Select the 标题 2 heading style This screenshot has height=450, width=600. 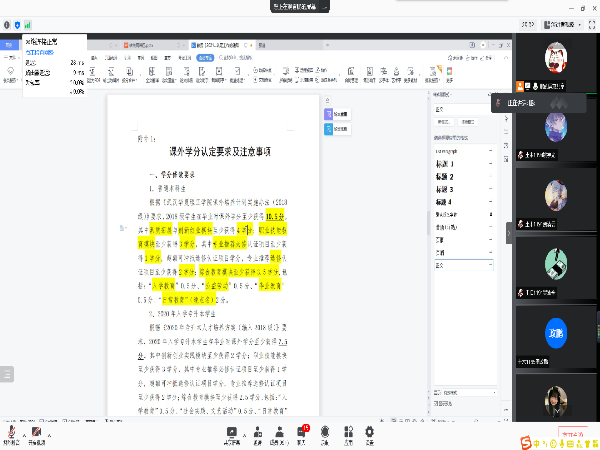pos(445,176)
